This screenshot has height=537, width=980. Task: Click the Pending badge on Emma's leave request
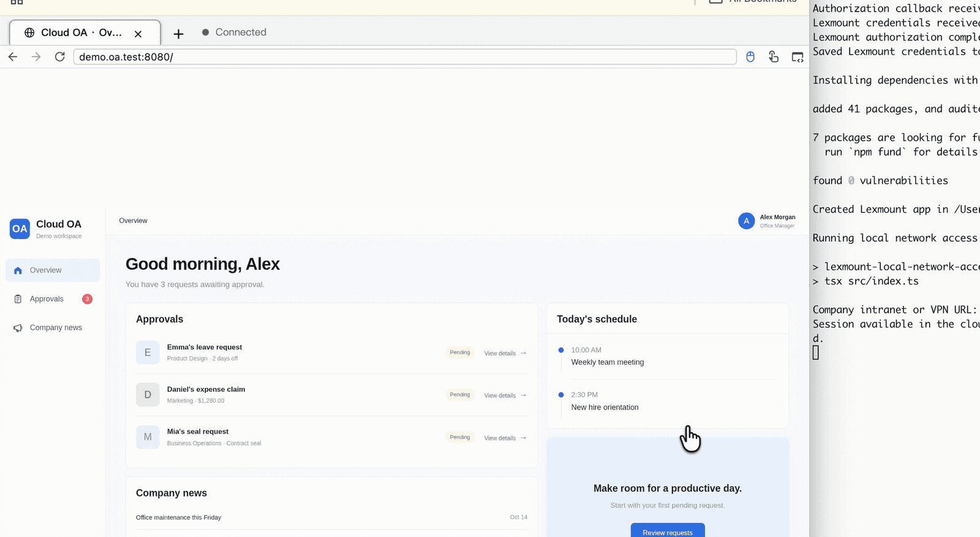point(460,352)
